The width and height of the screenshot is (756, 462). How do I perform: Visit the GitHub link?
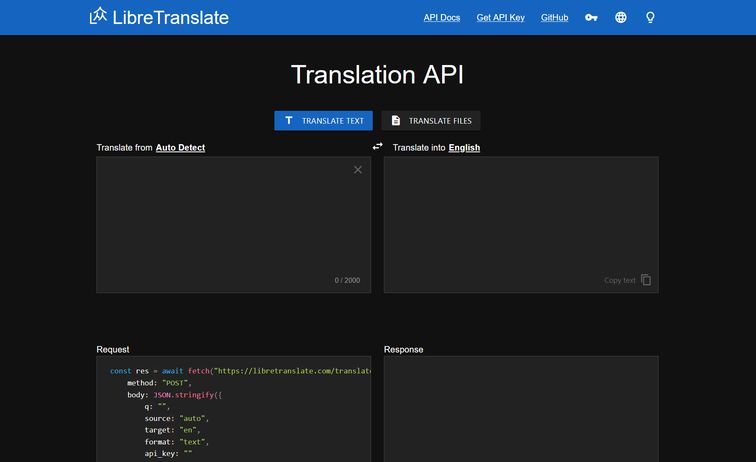tap(554, 17)
